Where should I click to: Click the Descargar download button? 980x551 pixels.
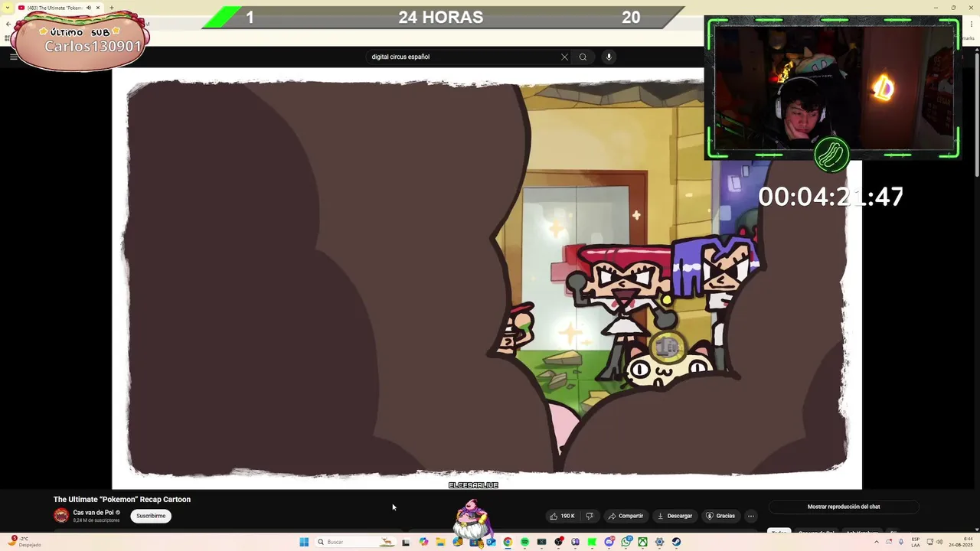point(675,516)
